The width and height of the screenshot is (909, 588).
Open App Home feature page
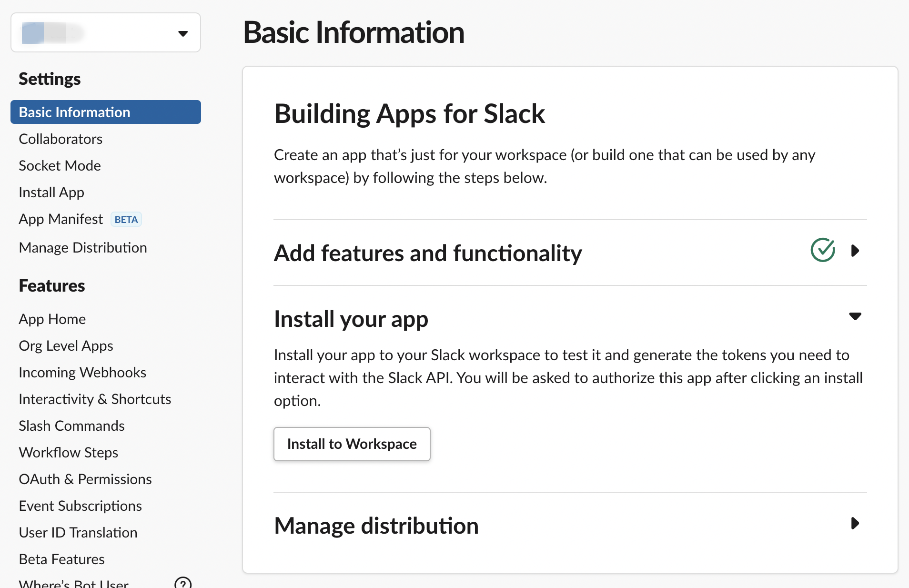click(x=52, y=319)
